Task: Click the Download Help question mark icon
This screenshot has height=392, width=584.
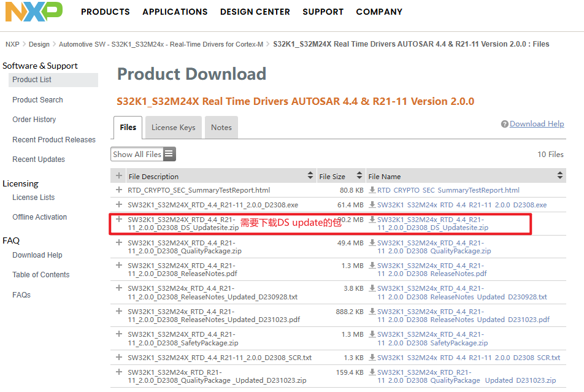Action: point(504,124)
